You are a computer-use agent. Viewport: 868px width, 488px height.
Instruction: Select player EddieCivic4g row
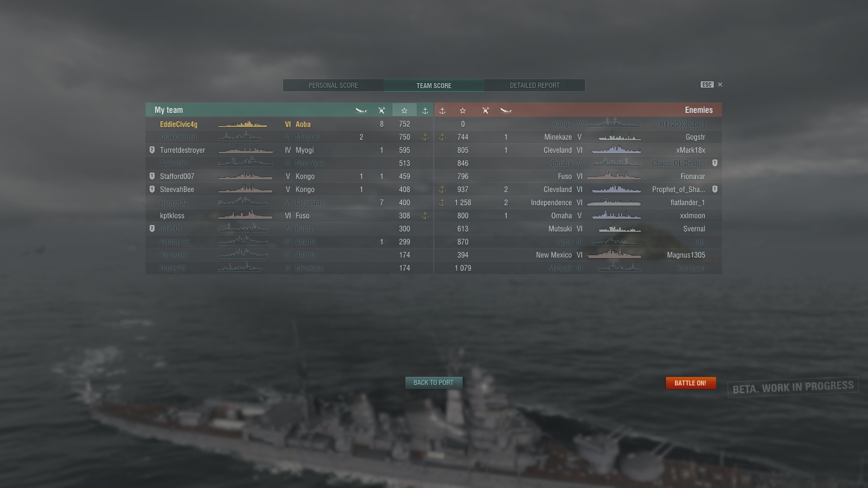[289, 124]
